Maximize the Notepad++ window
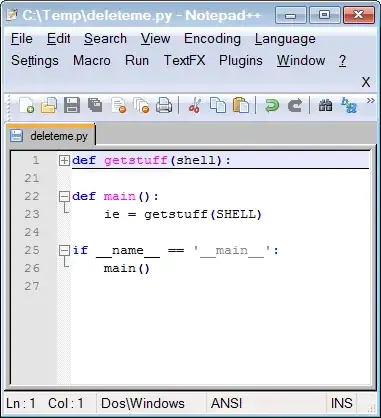Viewport: 381px width, 418px height. click(x=324, y=15)
